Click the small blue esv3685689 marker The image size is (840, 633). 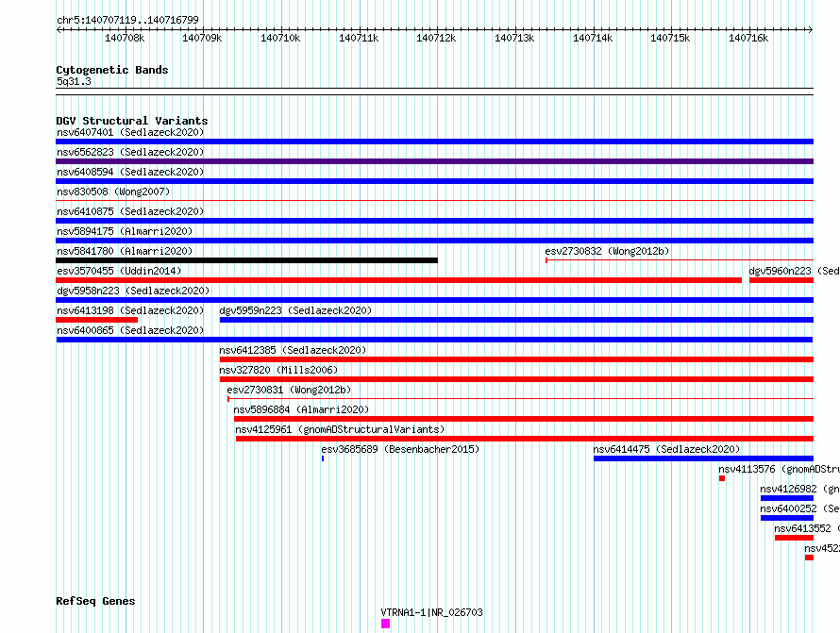323,458
